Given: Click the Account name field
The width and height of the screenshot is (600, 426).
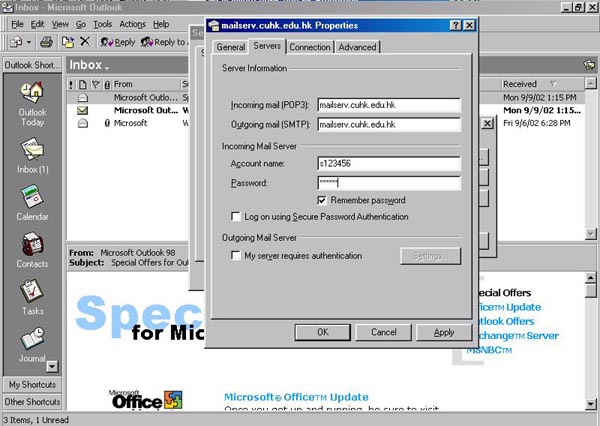Looking at the screenshot, I should tap(389, 163).
